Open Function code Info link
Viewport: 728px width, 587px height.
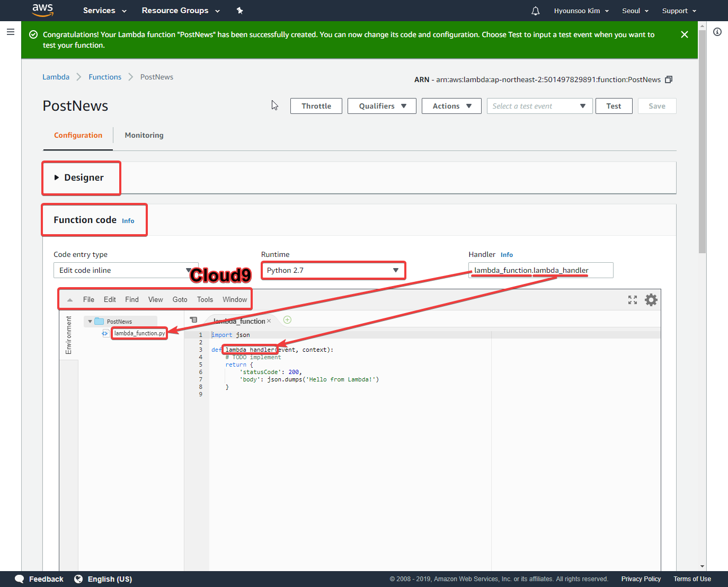pyautogui.click(x=128, y=221)
